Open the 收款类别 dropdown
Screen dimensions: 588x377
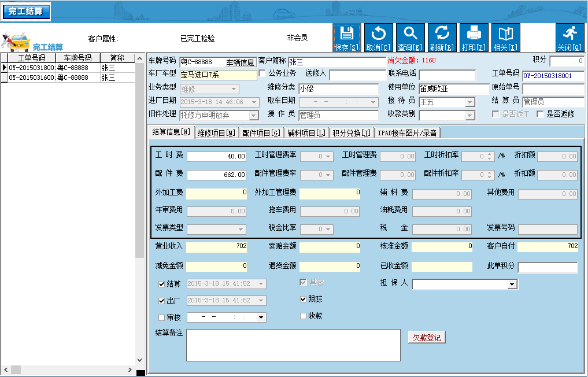(x=470, y=116)
